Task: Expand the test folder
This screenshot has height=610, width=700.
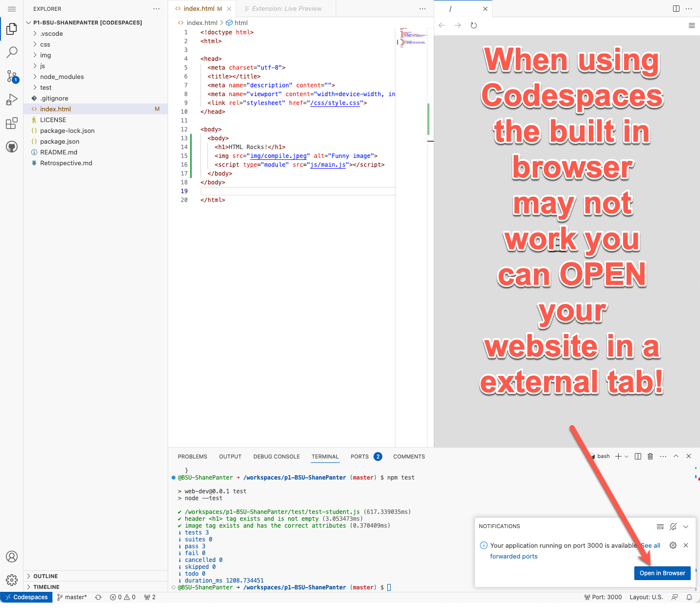Action: pos(96,88)
